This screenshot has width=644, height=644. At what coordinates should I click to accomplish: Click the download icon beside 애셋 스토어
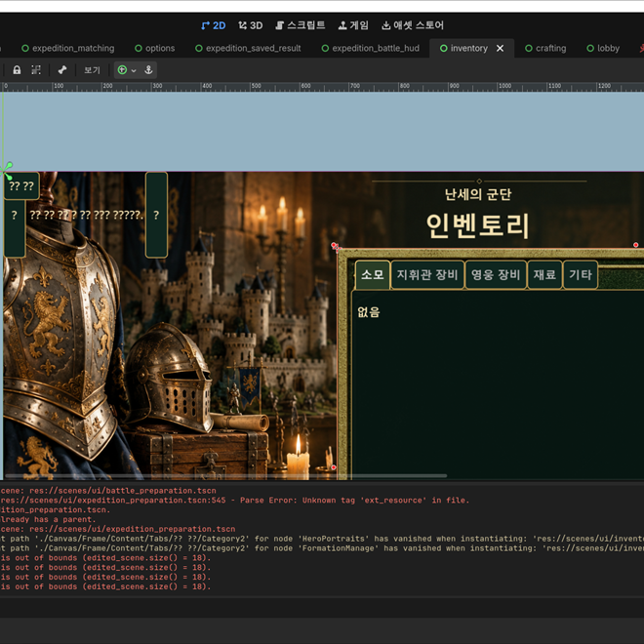tap(386, 25)
